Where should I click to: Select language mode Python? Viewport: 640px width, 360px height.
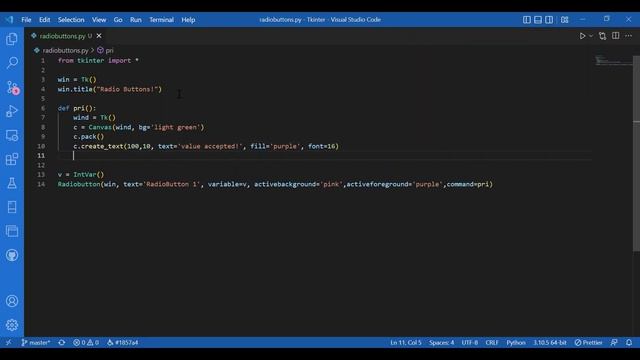[516, 342]
